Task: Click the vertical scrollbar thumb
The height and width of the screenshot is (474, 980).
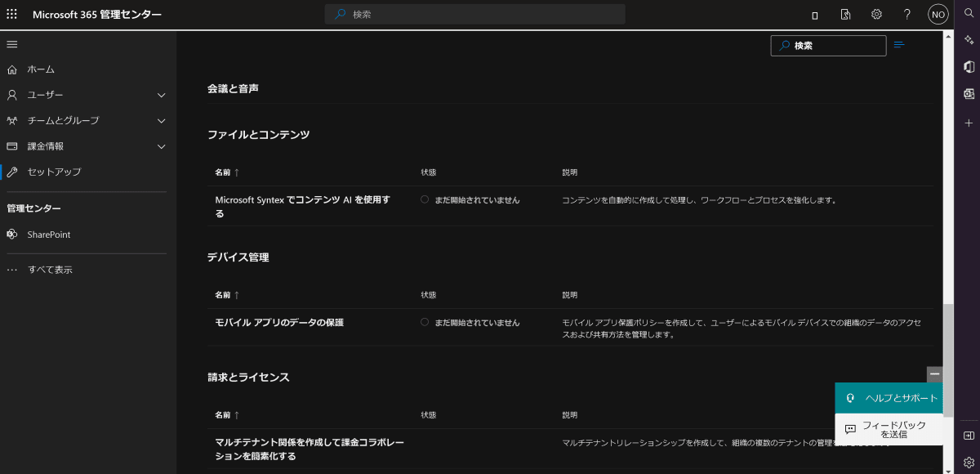Action: click(x=948, y=360)
